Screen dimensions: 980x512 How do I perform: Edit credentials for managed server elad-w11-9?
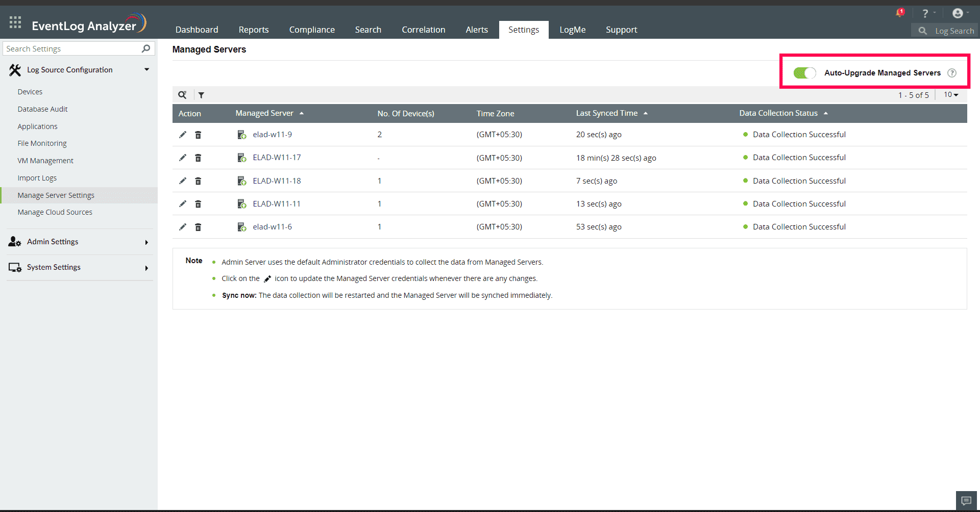pos(182,135)
